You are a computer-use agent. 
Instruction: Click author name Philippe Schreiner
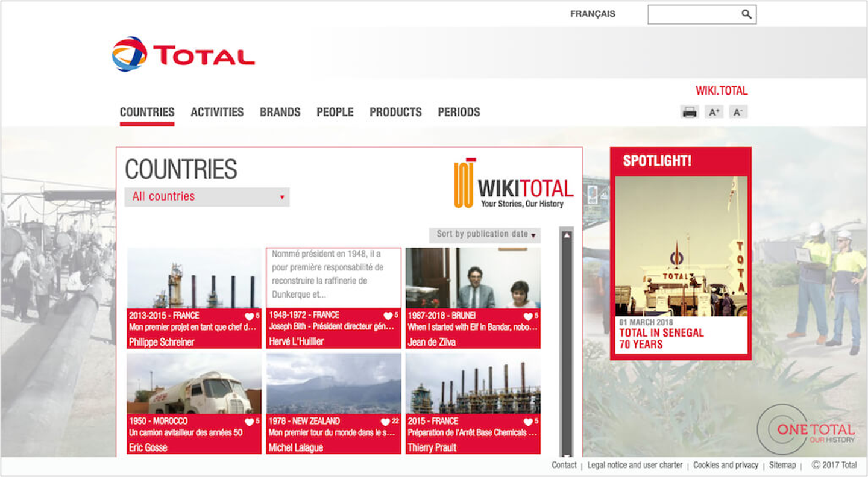tap(162, 342)
